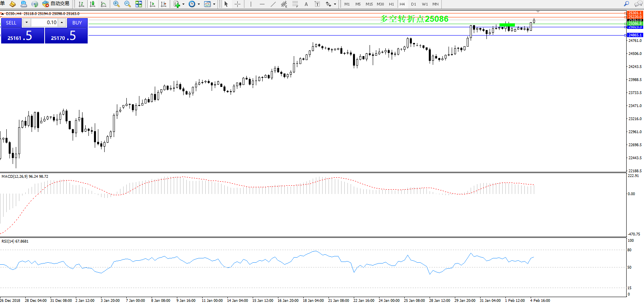
Task: Click the tile windows icon
Action: (x=139, y=4)
